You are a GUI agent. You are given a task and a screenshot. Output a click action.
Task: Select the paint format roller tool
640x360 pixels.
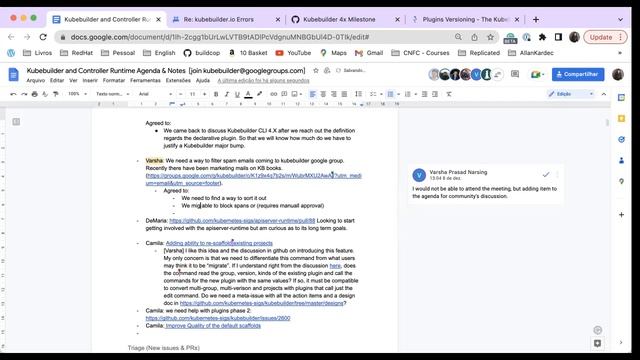pyautogui.click(x=56, y=94)
